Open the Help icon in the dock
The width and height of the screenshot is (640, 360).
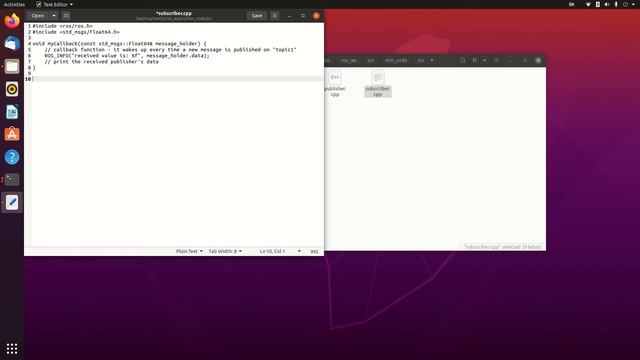12,157
